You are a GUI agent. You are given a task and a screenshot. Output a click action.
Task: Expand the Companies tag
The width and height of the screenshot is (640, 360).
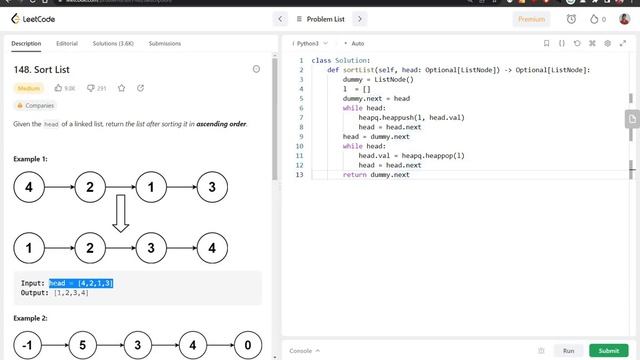[35, 106]
